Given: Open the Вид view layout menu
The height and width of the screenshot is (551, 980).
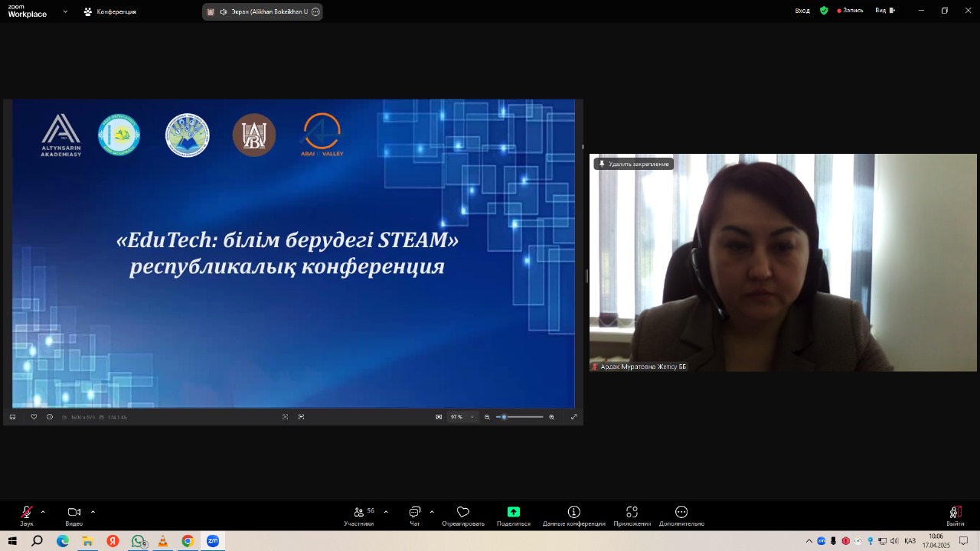Looking at the screenshot, I should 884,11.
